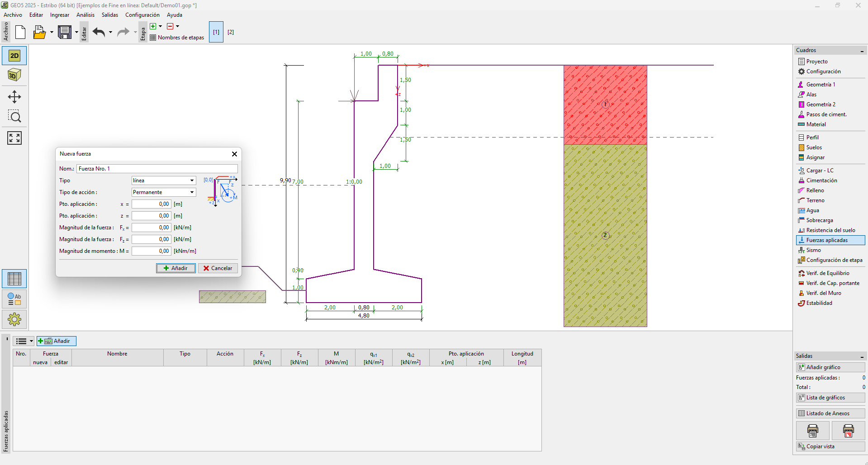Open dropdown arrow next to save icon

(76, 32)
